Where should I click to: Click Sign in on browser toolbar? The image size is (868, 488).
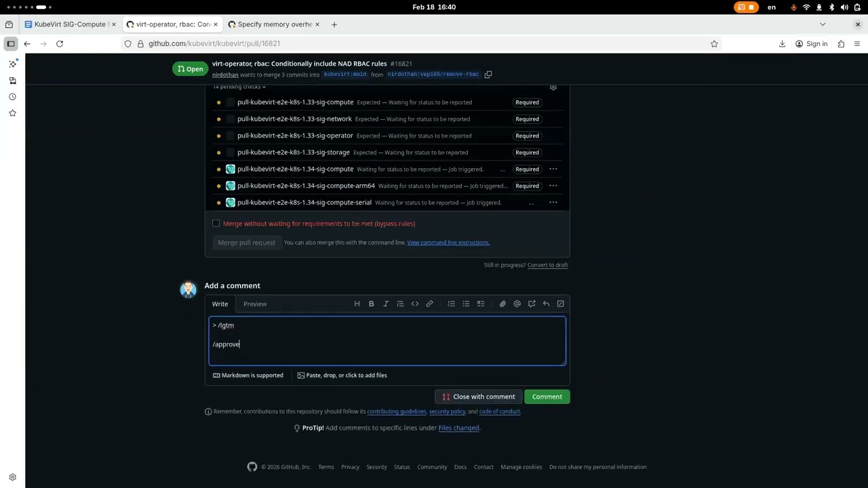coord(811,43)
